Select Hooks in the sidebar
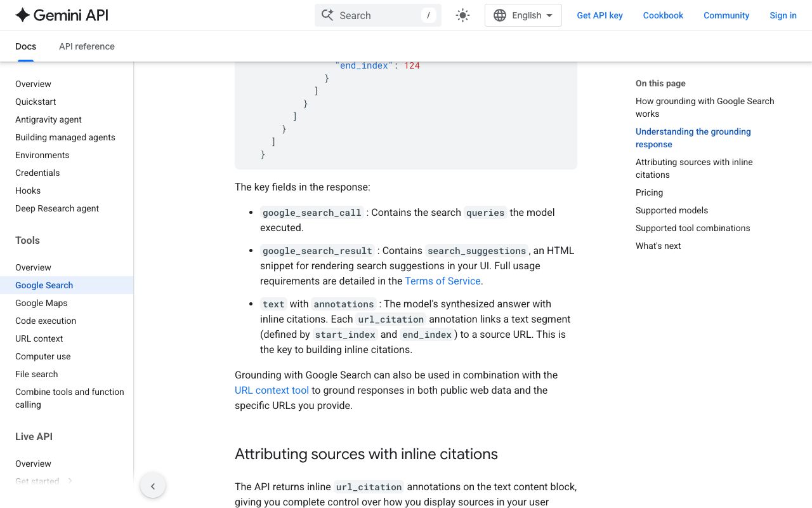The image size is (812, 508). (x=28, y=190)
